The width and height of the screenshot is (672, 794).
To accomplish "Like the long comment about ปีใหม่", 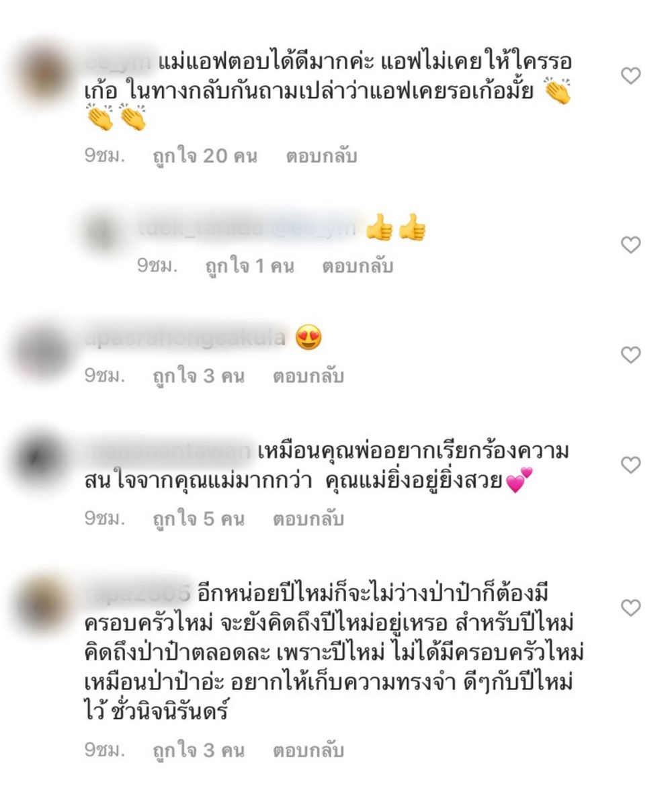I will coord(630,607).
